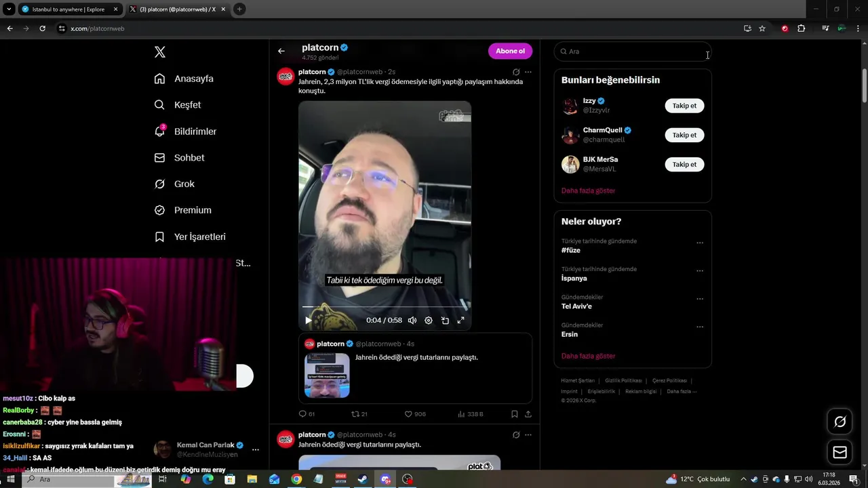
Task: Open more menu on the 2s post
Action: (x=528, y=72)
